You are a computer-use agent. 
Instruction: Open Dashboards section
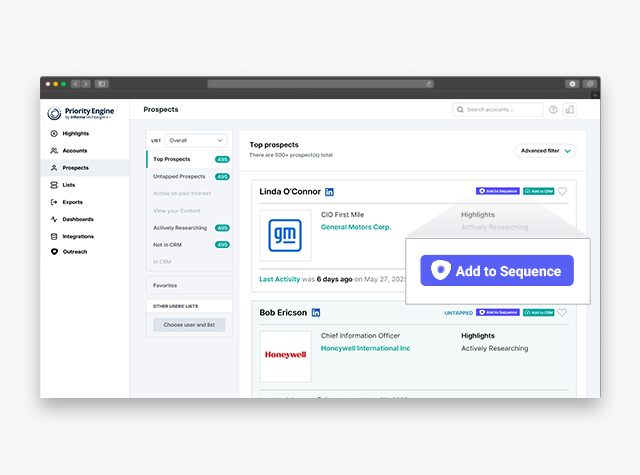click(x=78, y=219)
